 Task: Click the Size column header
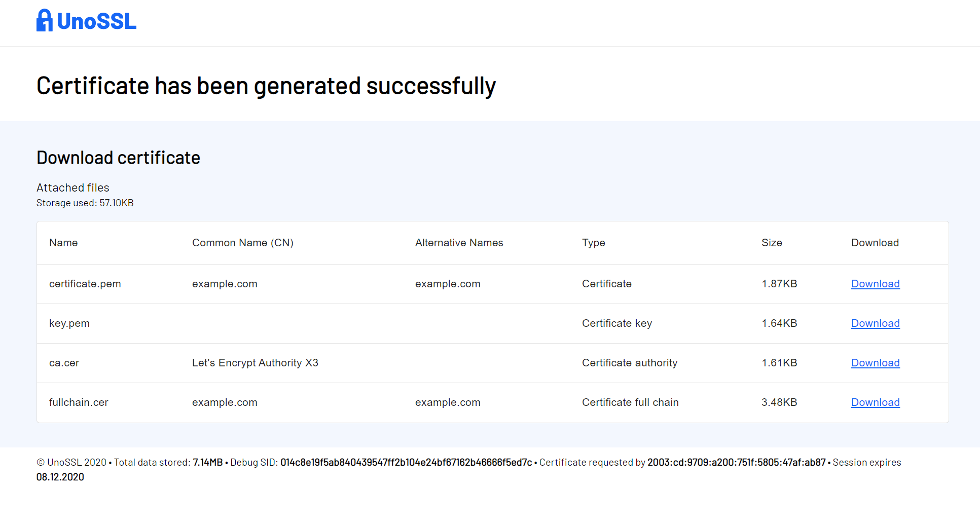coord(771,243)
